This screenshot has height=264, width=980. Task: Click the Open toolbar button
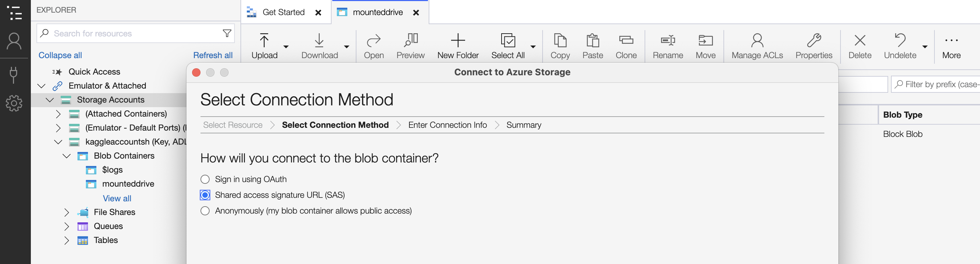coord(374,46)
